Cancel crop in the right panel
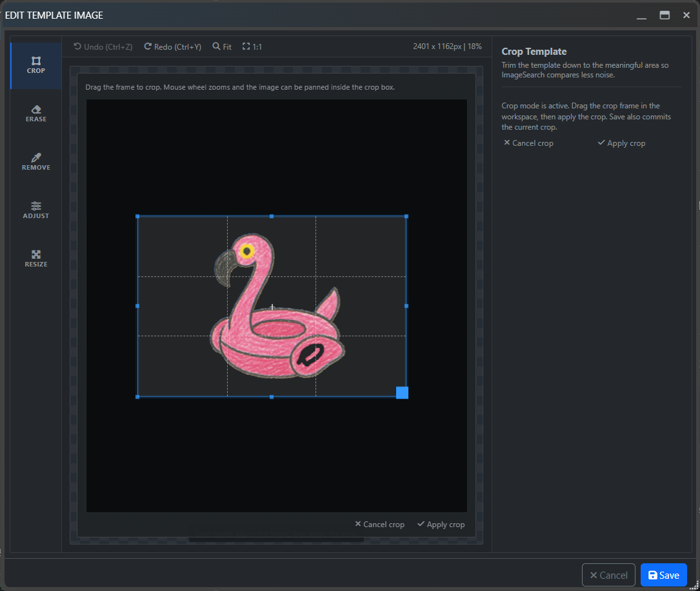 point(528,143)
